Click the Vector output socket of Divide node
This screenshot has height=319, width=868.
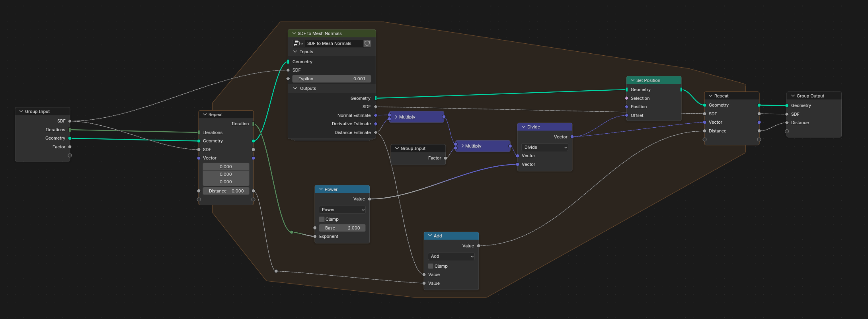[x=572, y=137]
